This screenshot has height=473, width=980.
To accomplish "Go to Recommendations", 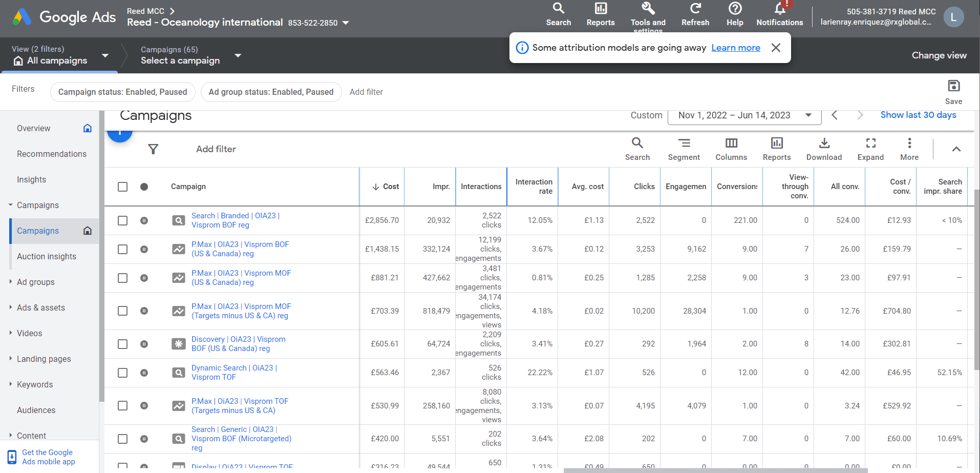I will tap(52, 154).
